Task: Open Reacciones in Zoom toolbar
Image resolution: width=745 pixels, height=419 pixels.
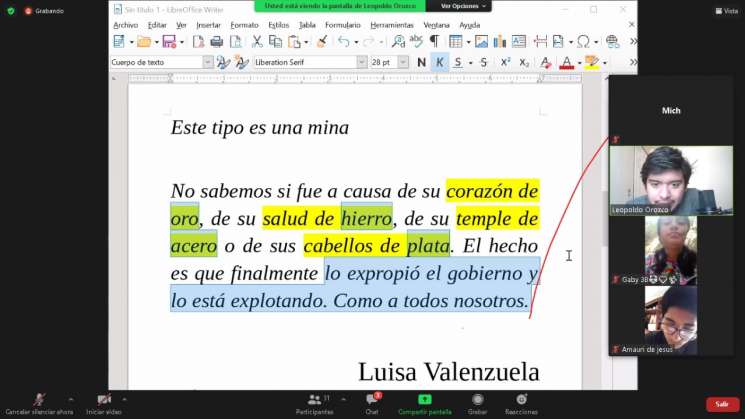Action: point(521,404)
